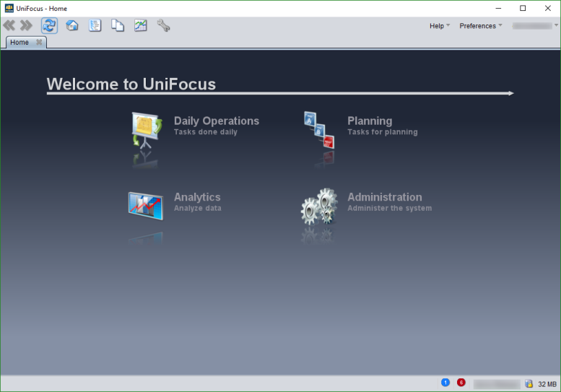
Task: Open the Home house icon in toolbar
Action: [x=72, y=25]
